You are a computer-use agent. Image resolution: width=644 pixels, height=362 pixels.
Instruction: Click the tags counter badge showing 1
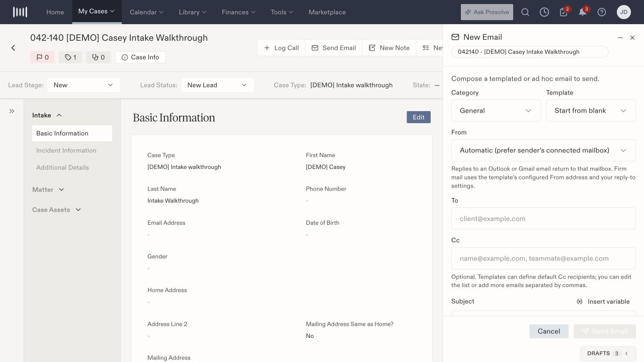pos(70,57)
